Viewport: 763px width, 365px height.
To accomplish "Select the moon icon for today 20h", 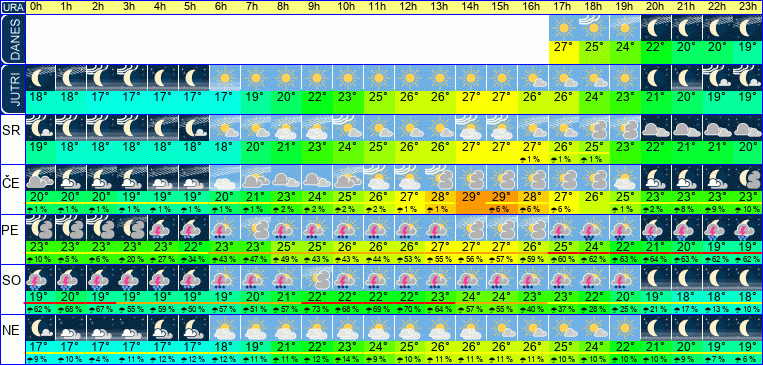I will 656,28.
